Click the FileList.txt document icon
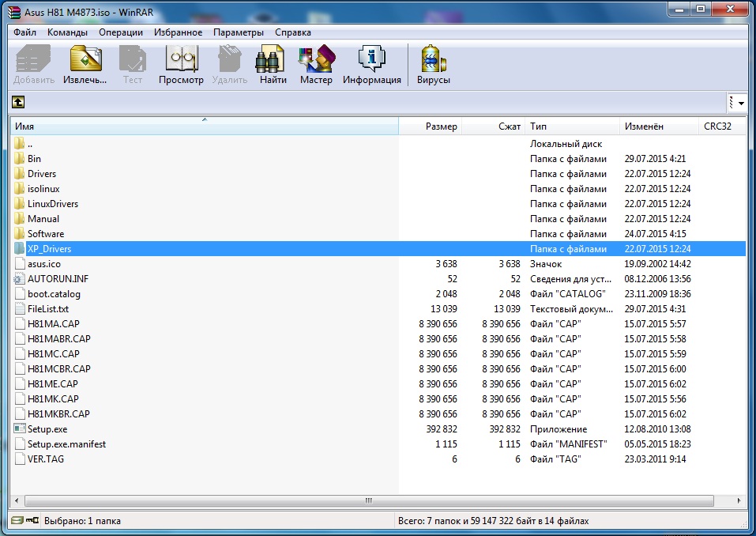 coord(20,308)
